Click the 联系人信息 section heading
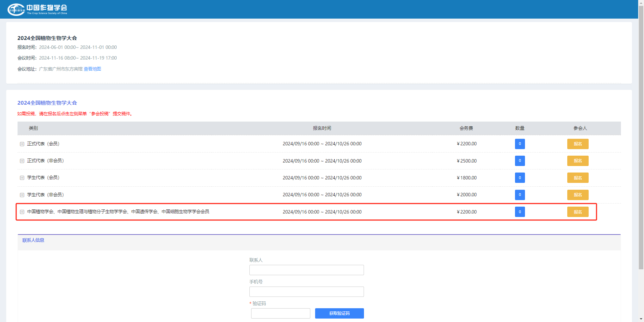Screen dimensions: 644x322 tap(33, 240)
